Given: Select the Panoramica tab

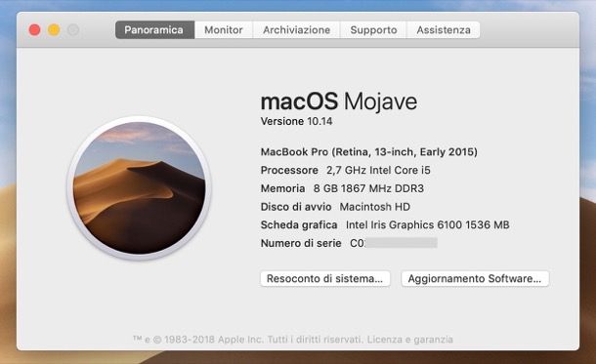Looking at the screenshot, I should (154, 30).
